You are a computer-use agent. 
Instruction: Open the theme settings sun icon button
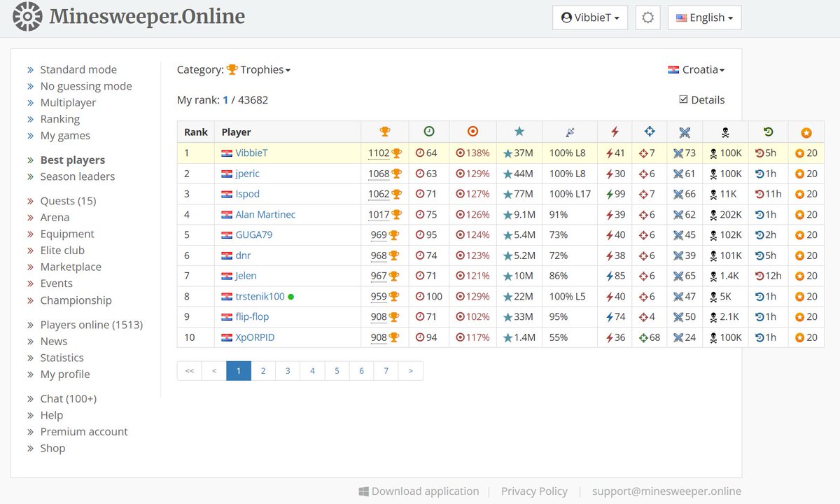647,18
